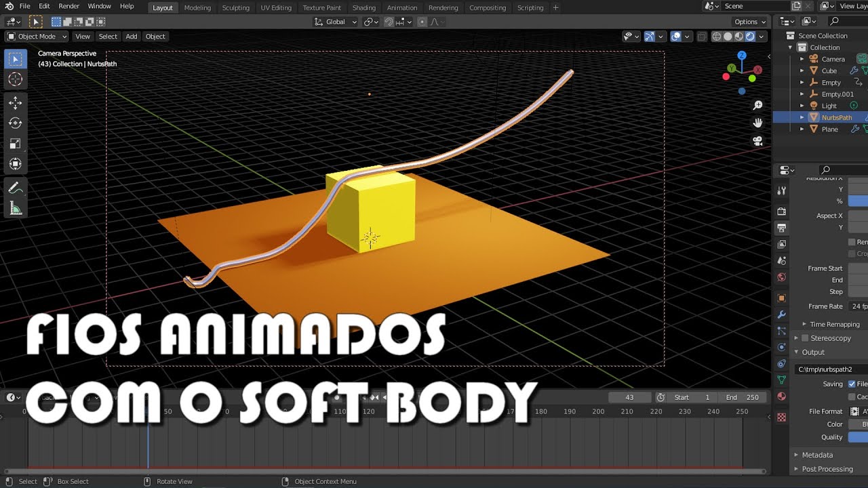Click the Blender logo menu
Screen dimensions: 868x488
point(9,6)
